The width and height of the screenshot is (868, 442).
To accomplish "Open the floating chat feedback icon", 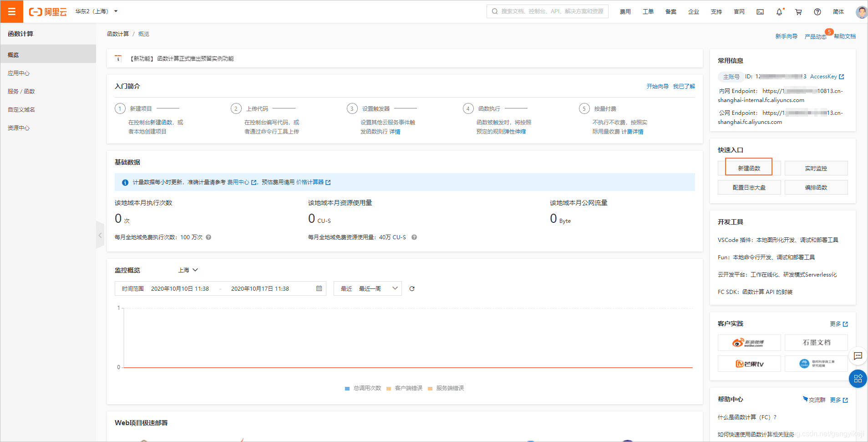I will (x=858, y=356).
